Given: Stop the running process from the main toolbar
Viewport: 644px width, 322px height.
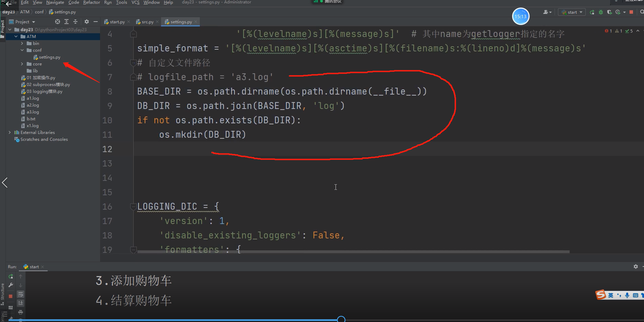Looking at the screenshot, I should pos(631,12).
